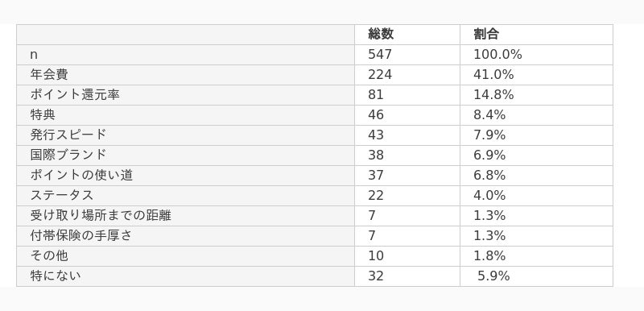This screenshot has width=644, height=311.
Task: Click the 割合 column header
Action: click(x=486, y=35)
